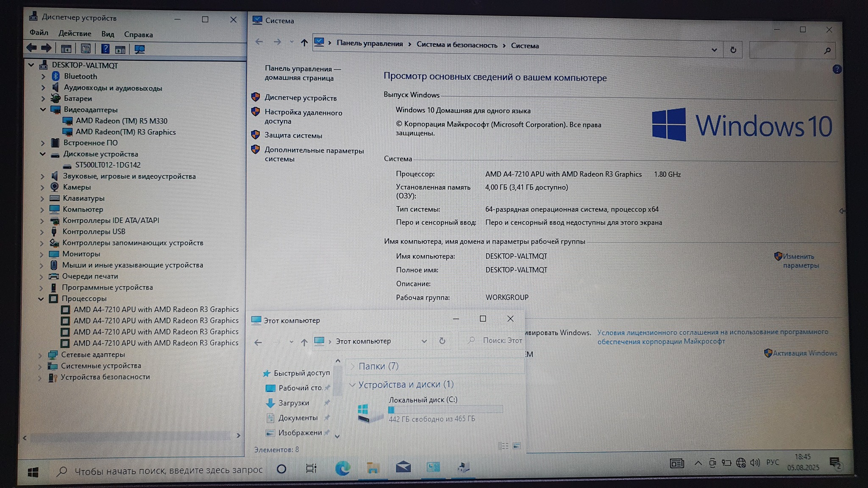Click the Back arrow in Device Manager toolbar
868x488 pixels.
32,48
